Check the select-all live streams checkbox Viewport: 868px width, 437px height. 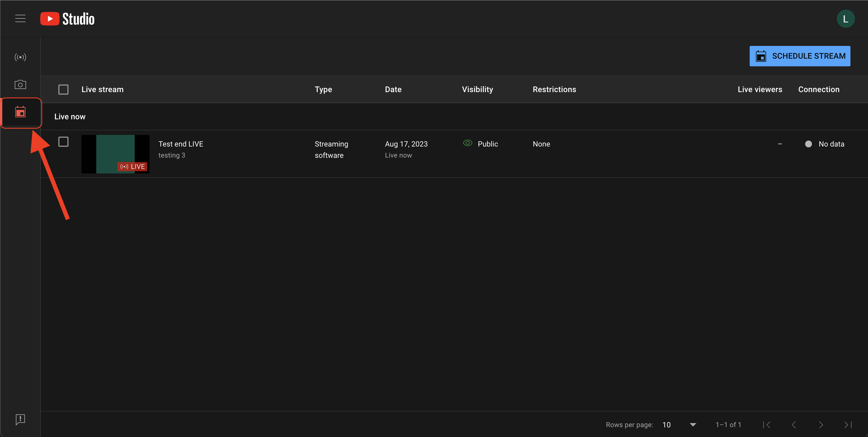[x=63, y=89]
